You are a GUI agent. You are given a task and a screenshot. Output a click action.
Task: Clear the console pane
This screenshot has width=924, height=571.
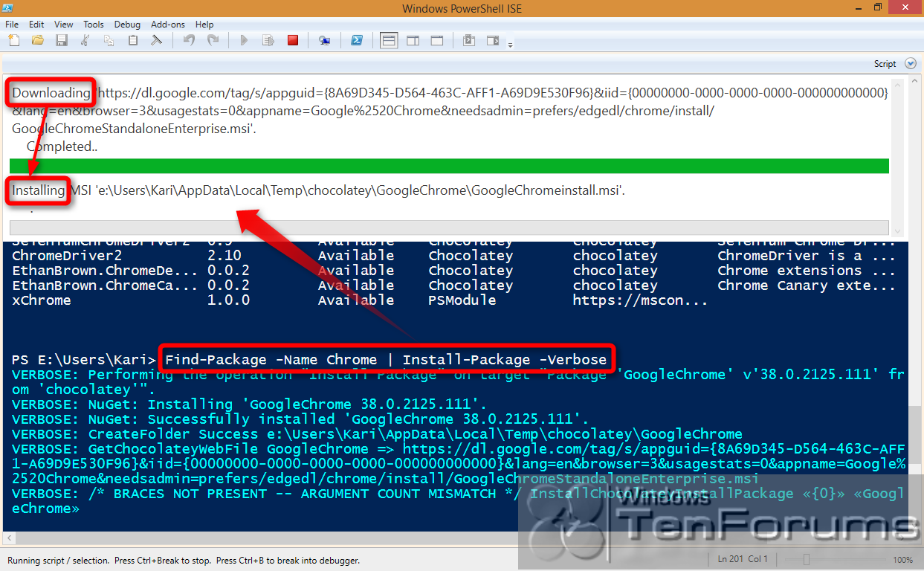(157, 40)
